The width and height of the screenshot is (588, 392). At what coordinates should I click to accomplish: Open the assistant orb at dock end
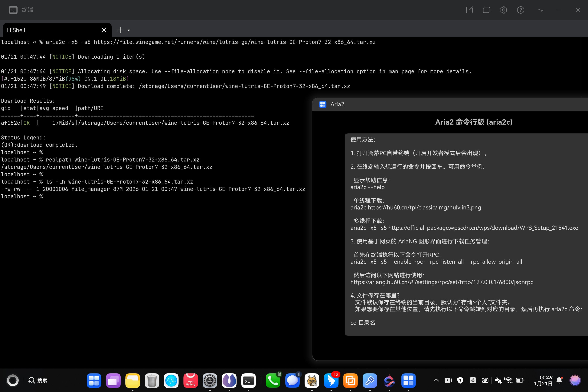tap(575, 380)
